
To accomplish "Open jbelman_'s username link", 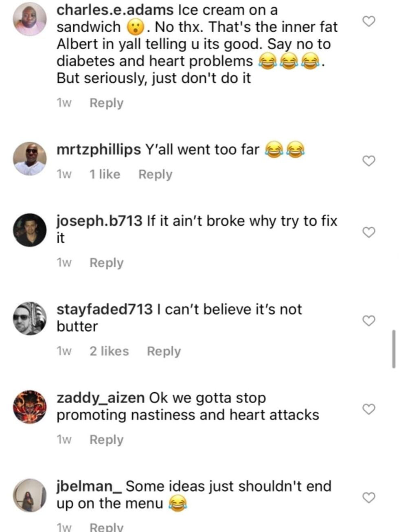I will (87, 486).
